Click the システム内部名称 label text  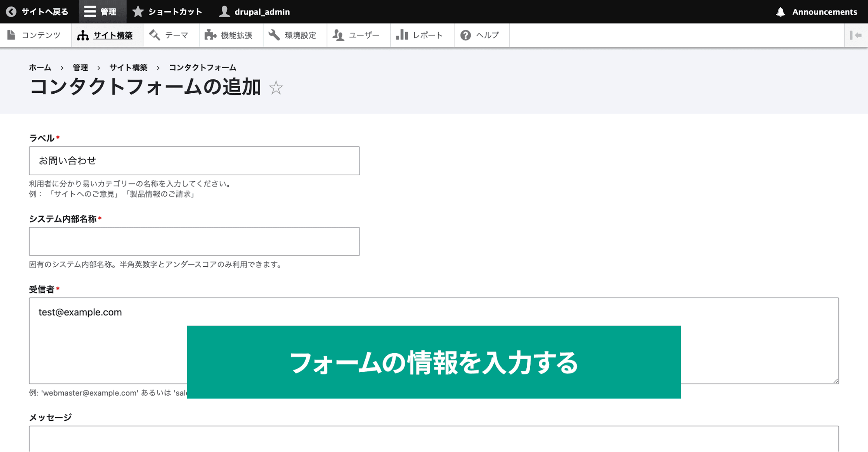(x=63, y=219)
